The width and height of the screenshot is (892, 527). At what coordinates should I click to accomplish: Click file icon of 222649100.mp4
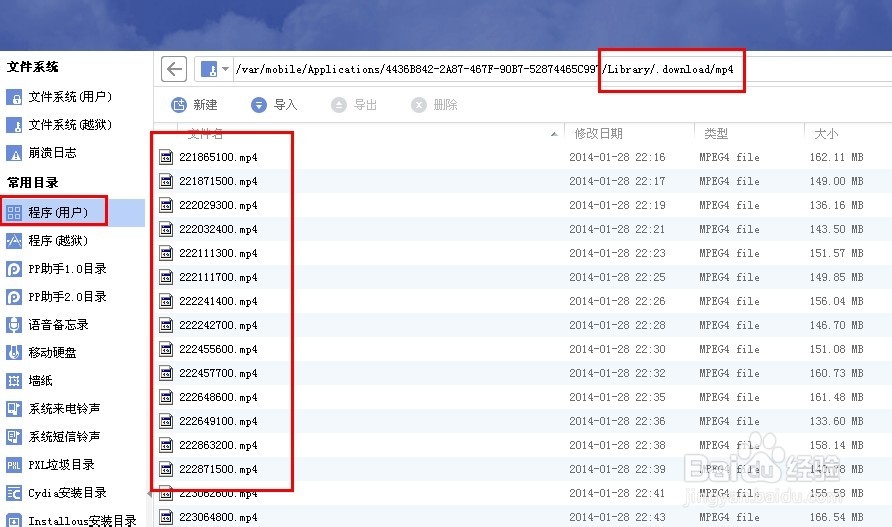point(166,421)
